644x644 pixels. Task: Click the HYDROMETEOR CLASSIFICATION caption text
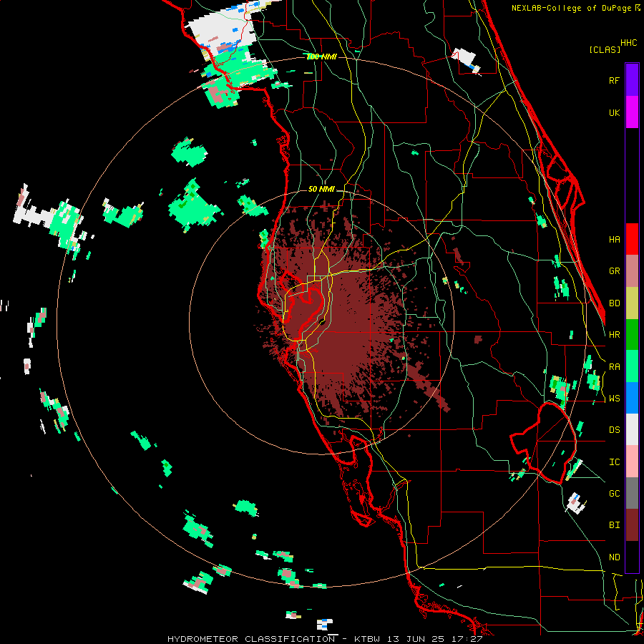pyautogui.click(x=251, y=639)
